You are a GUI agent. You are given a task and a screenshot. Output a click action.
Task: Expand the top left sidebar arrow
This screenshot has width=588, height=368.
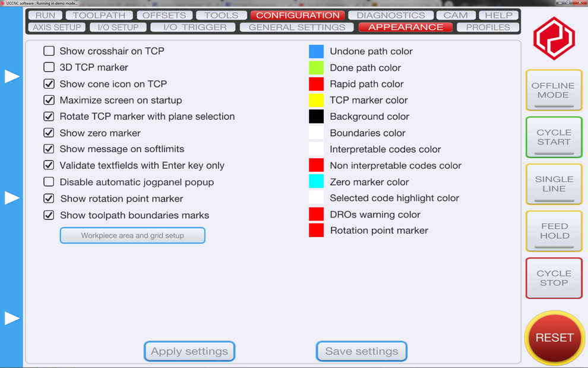[x=12, y=77]
